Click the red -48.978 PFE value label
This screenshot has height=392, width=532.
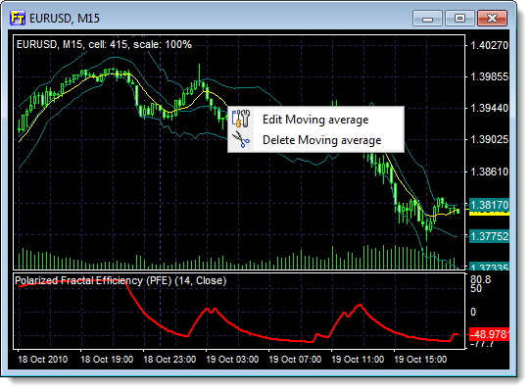[489, 334]
